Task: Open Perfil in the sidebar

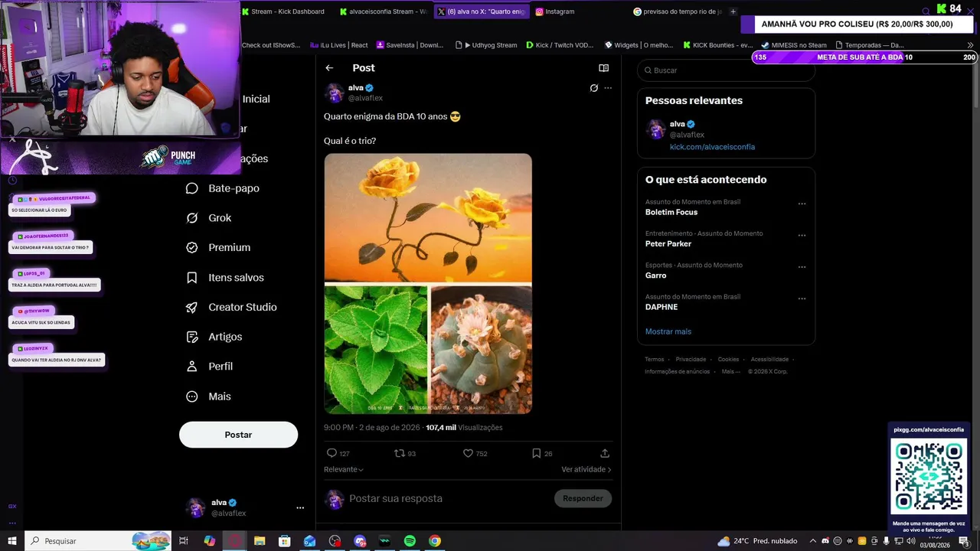Action: 209,367
